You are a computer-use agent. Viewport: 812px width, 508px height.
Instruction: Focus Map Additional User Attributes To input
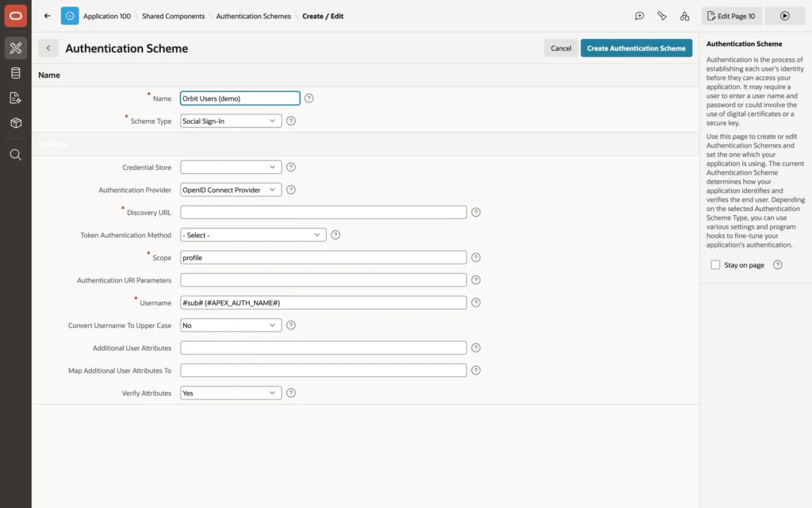click(x=324, y=370)
